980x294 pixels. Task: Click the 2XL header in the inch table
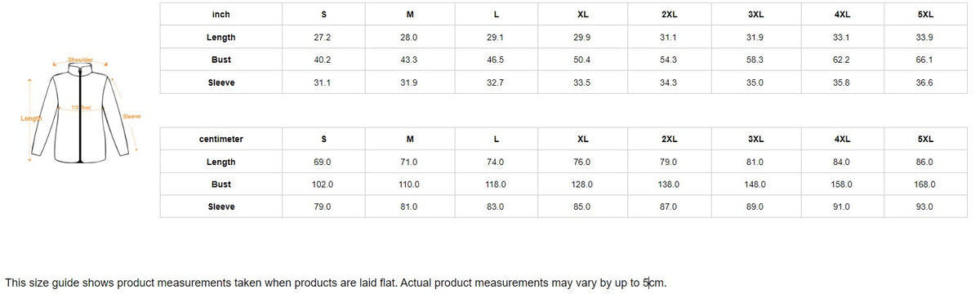point(669,15)
